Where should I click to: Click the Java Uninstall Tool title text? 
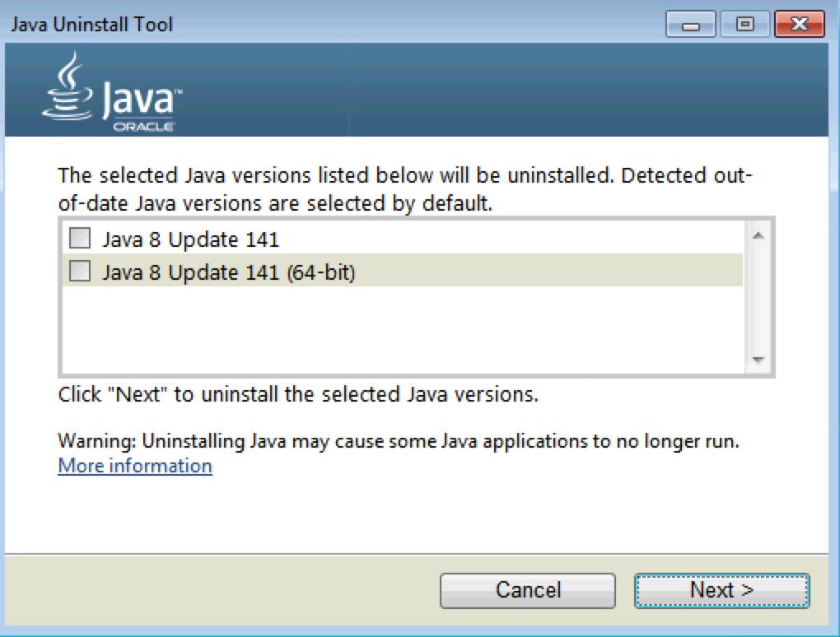92,25
